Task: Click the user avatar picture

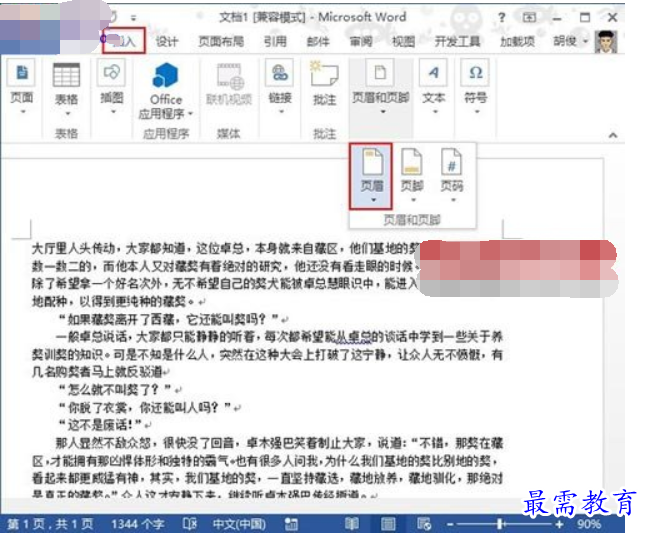Action: (x=606, y=41)
